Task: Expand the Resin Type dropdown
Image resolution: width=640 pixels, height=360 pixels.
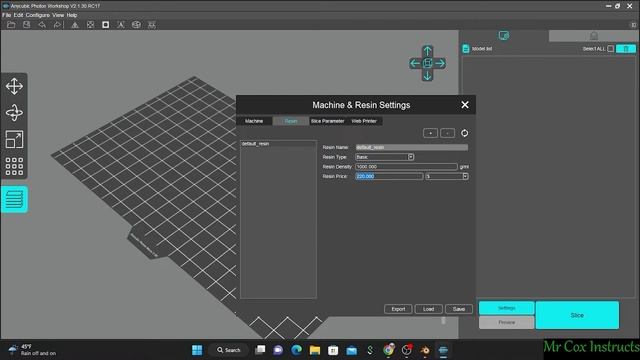Action: click(x=411, y=157)
